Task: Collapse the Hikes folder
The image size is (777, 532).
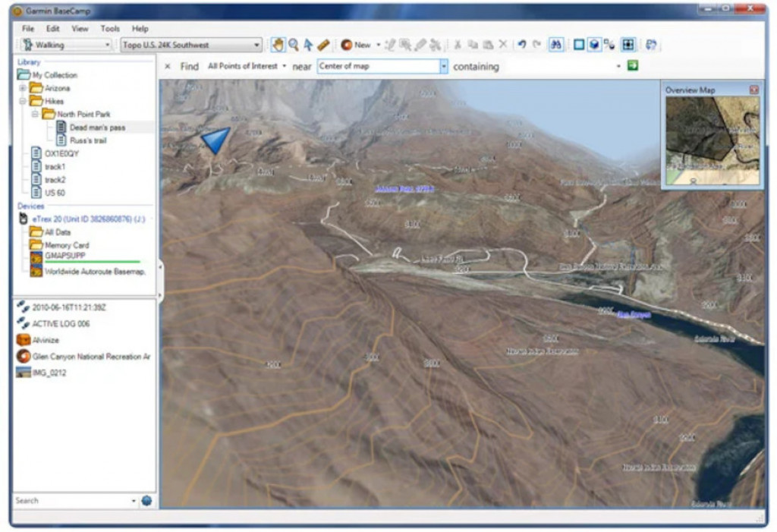Action: point(22,101)
